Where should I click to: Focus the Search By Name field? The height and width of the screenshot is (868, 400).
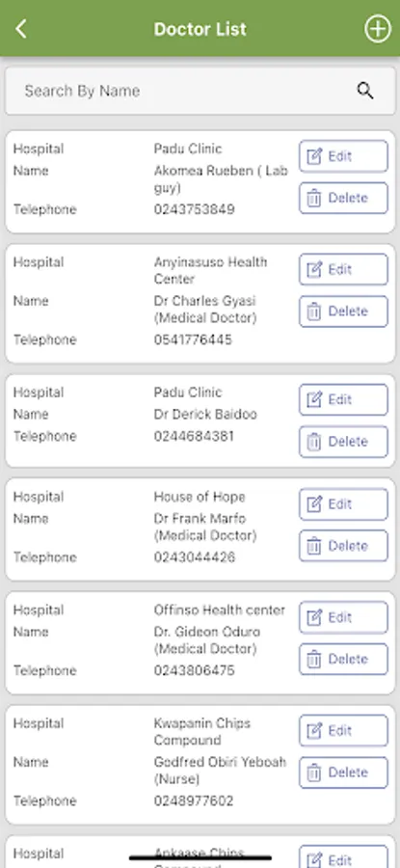point(200,91)
